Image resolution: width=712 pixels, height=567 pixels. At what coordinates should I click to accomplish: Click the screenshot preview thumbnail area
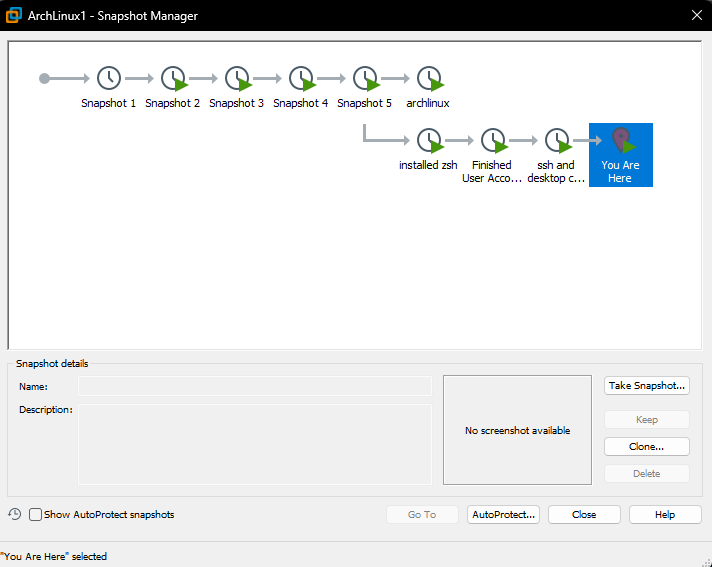tap(517, 430)
